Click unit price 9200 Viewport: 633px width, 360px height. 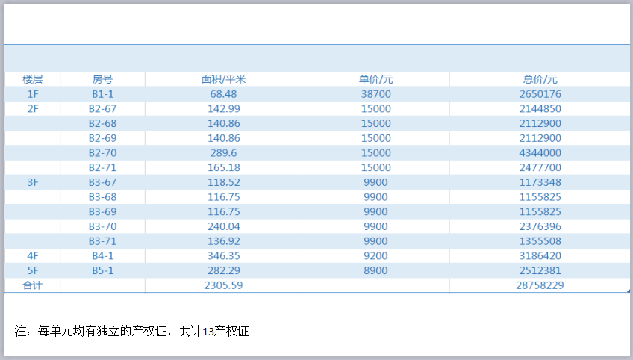tap(375, 256)
